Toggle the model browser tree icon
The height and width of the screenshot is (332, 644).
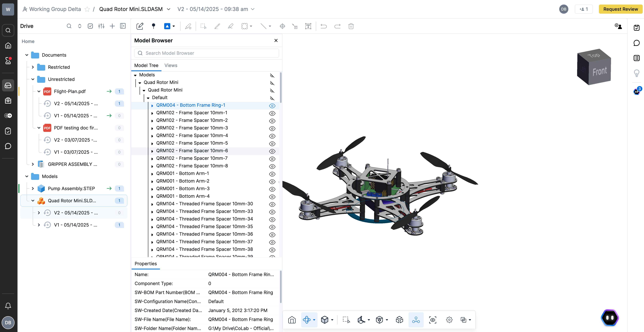pos(416,320)
